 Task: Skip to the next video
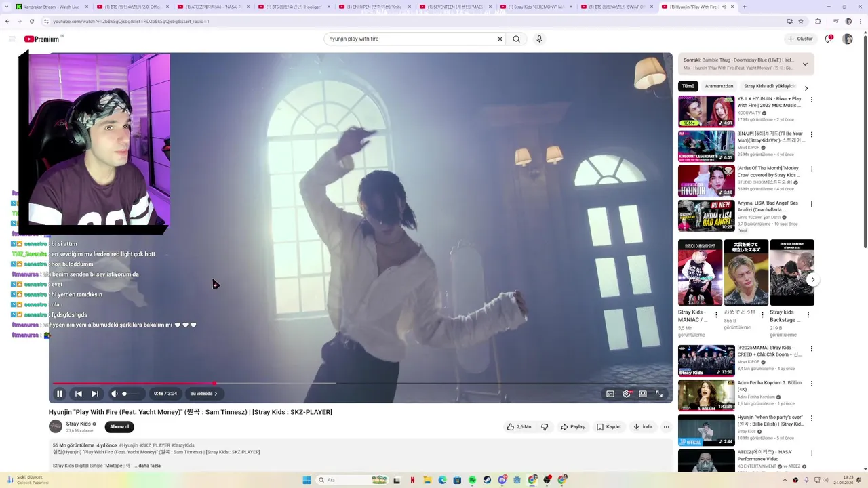pyautogui.click(x=95, y=394)
